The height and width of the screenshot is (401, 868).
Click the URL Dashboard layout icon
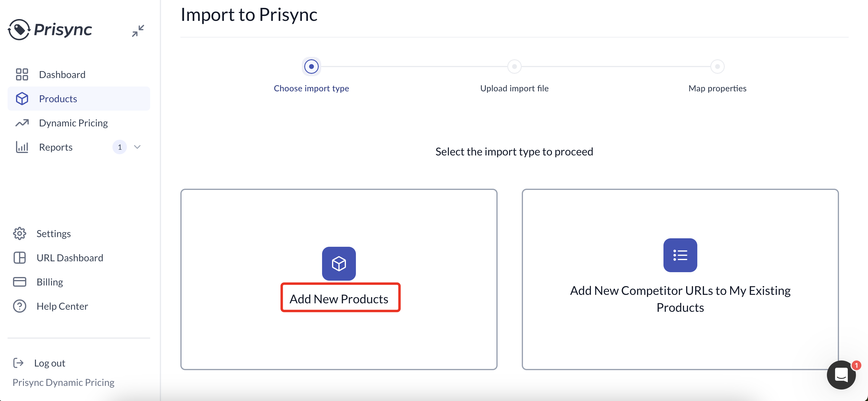[20, 258]
